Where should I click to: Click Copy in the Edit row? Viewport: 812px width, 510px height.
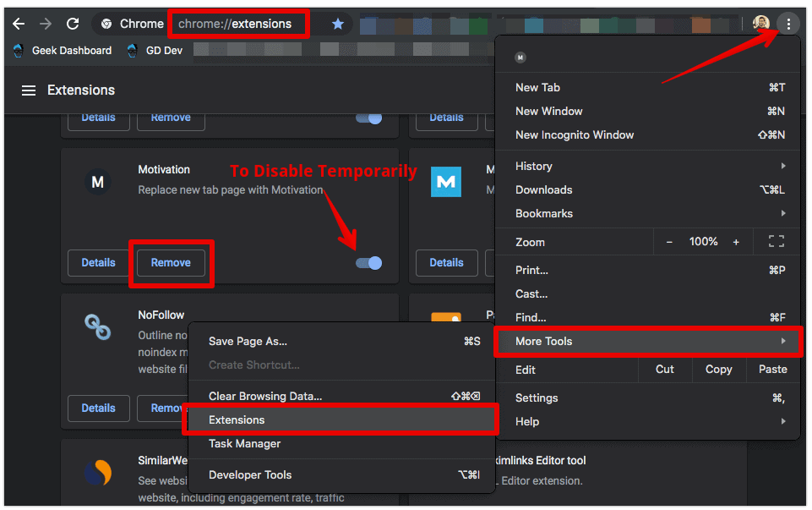tap(719, 370)
